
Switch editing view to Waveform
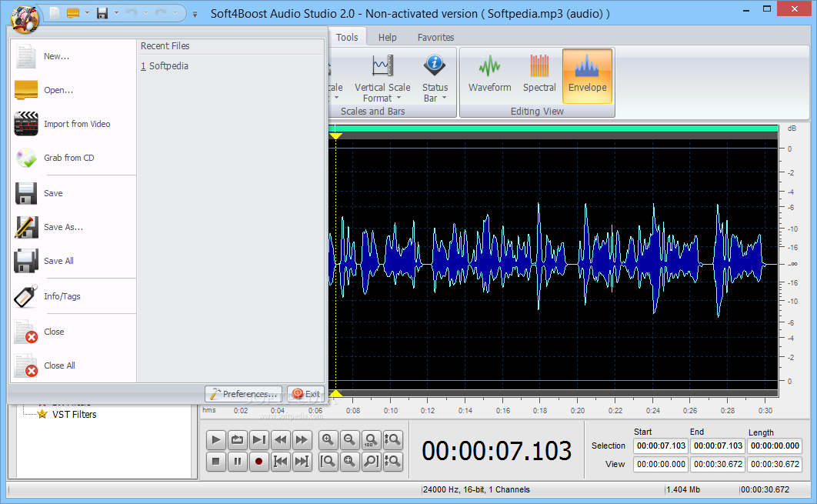[x=490, y=76]
